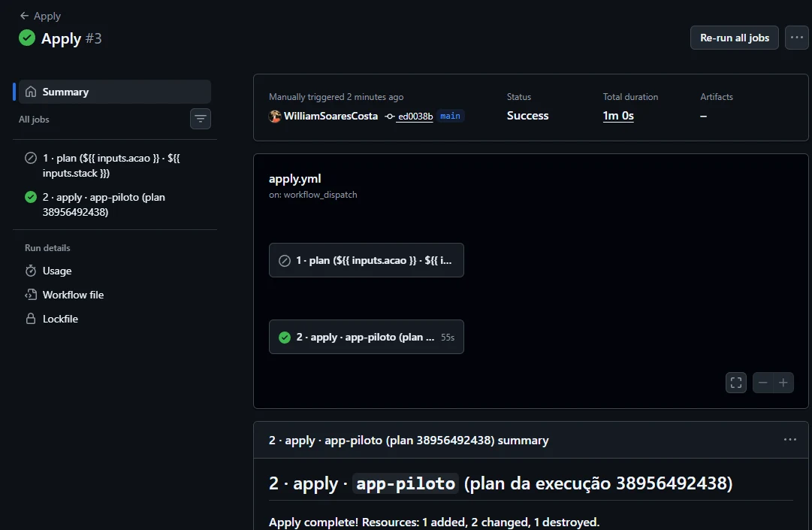Open the three-dot menu next to Re-run all jobs

pos(796,38)
